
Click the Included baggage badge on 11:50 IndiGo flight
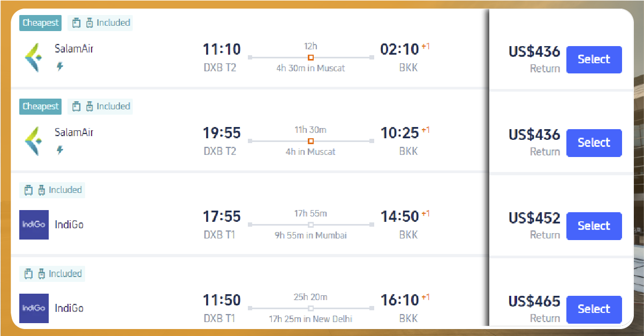pyautogui.click(x=52, y=273)
